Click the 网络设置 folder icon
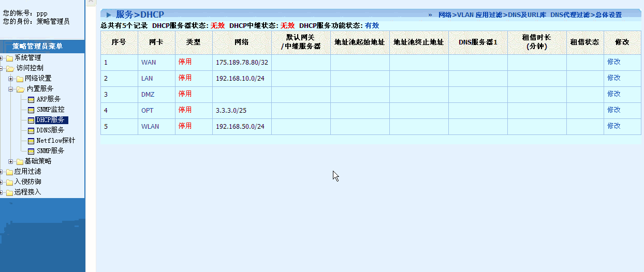 [20, 79]
